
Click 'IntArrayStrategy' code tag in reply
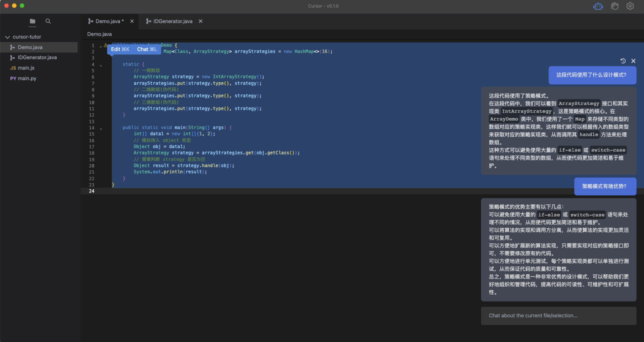click(527, 111)
